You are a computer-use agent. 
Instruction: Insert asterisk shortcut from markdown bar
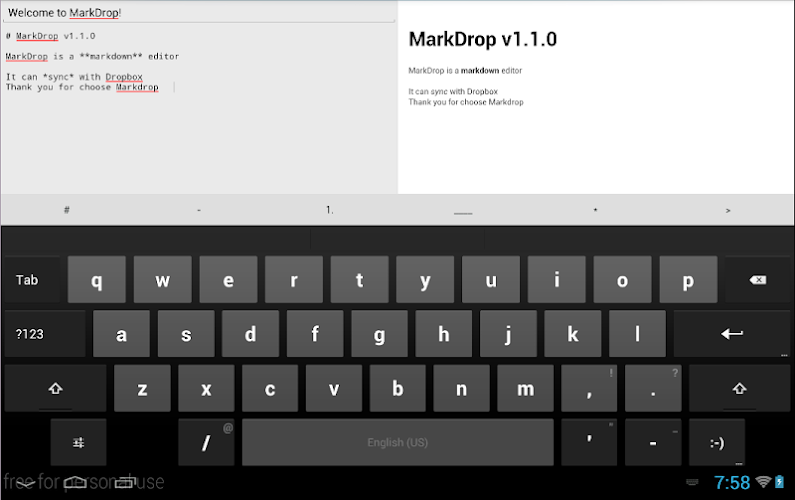[595, 210]
